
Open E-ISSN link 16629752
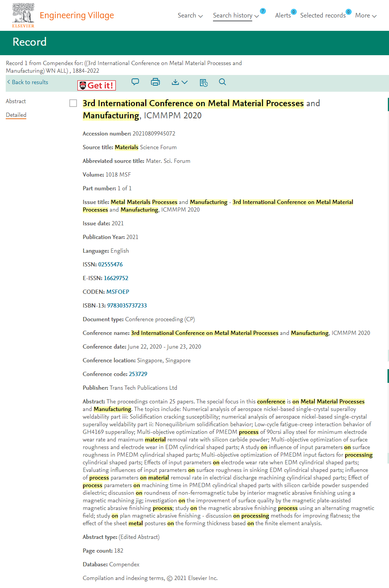pyautogui.click(x=116, y=278)
